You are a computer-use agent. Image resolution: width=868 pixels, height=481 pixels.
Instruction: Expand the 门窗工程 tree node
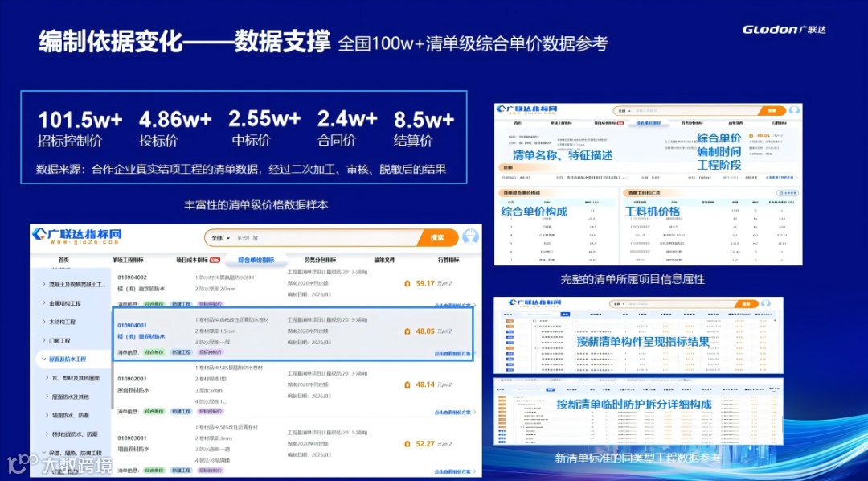click(x=45, y=341)
